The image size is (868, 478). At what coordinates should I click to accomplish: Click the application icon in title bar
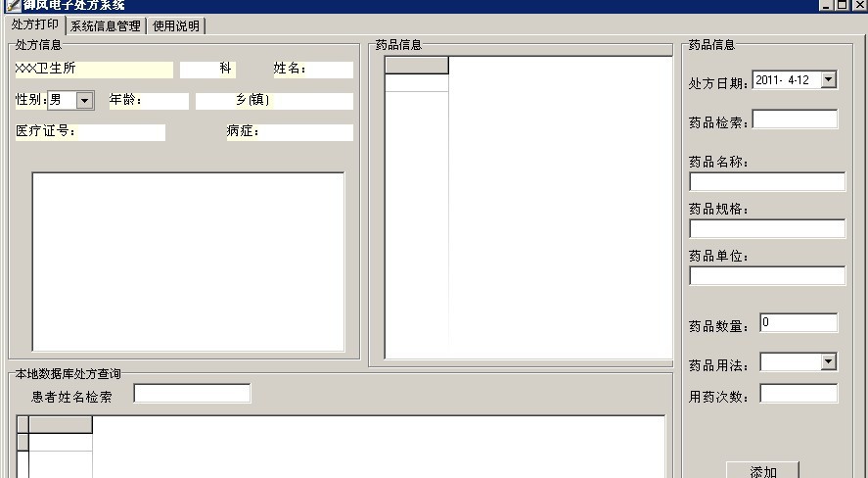pyautogui.click(x=14, y=5)
